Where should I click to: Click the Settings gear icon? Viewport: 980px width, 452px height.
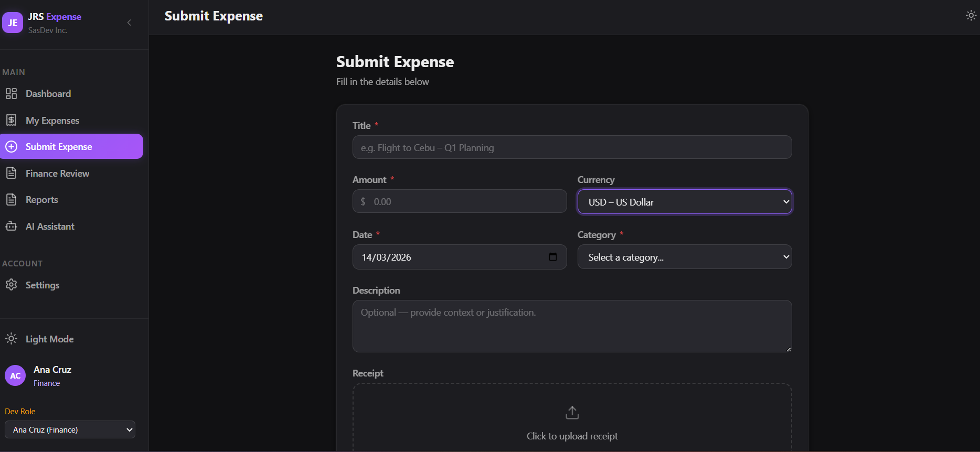coord(11,285)
